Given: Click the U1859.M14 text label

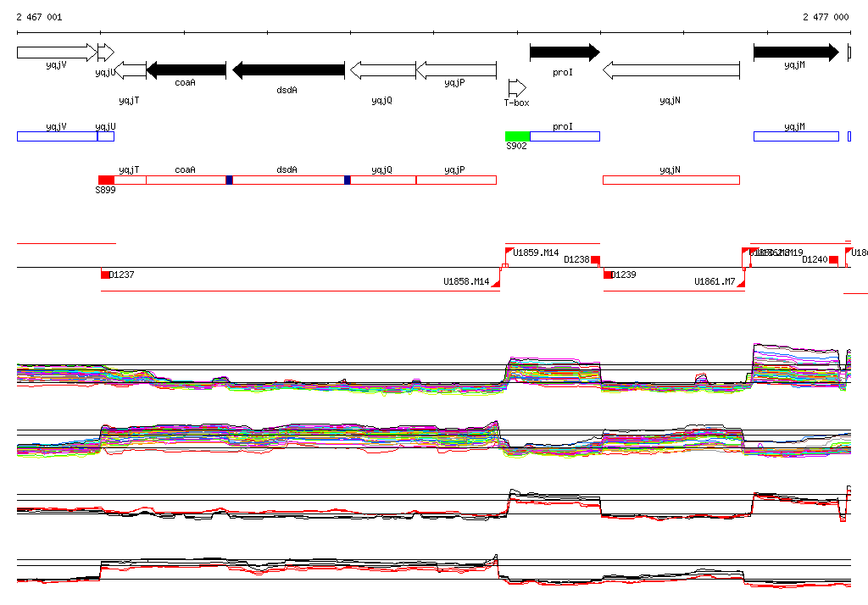Looking at the screenshot, I should click(x=536, y=253).
